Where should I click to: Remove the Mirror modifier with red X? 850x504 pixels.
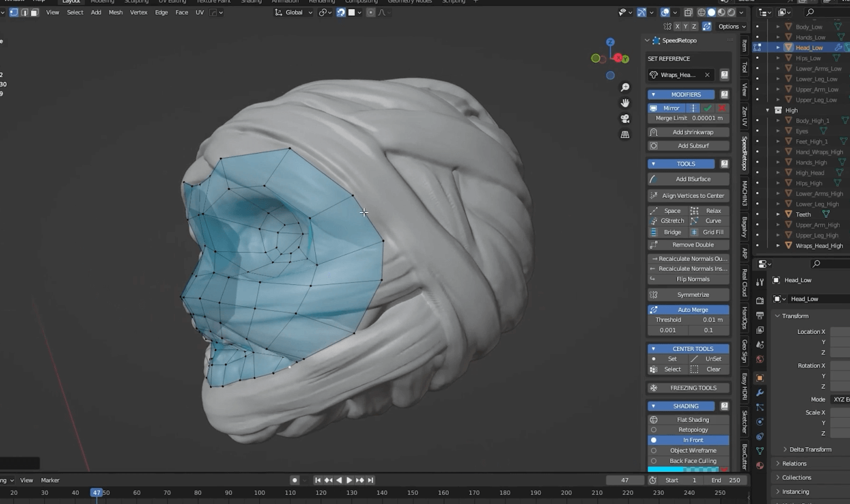[x=722, y=108]
